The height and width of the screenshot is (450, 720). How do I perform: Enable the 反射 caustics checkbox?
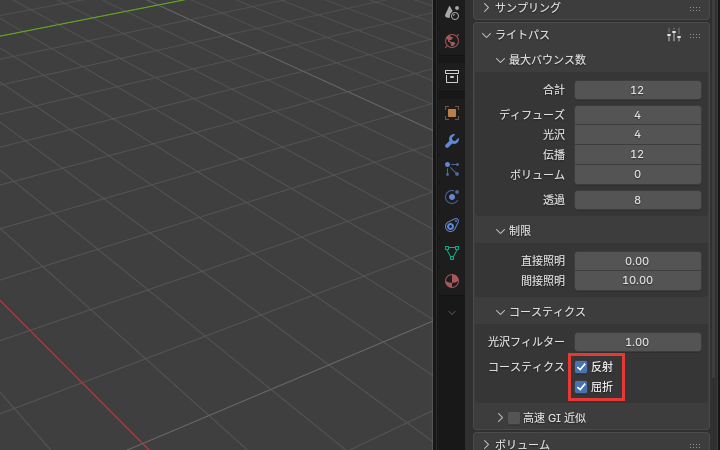(x=581, y=367)
